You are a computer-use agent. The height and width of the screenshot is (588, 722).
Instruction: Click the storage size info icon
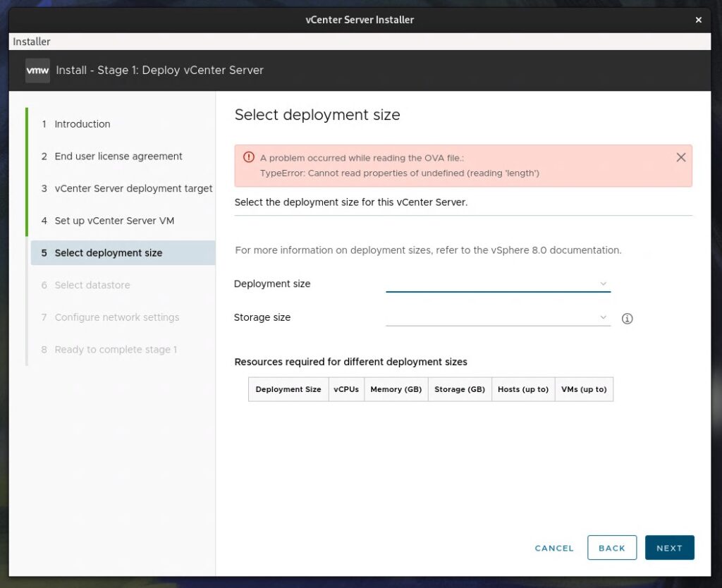[627, 319]
